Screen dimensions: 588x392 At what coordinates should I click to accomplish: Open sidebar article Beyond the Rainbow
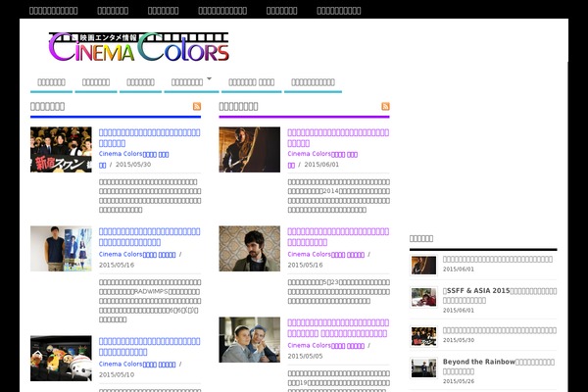tap(499, 367)
